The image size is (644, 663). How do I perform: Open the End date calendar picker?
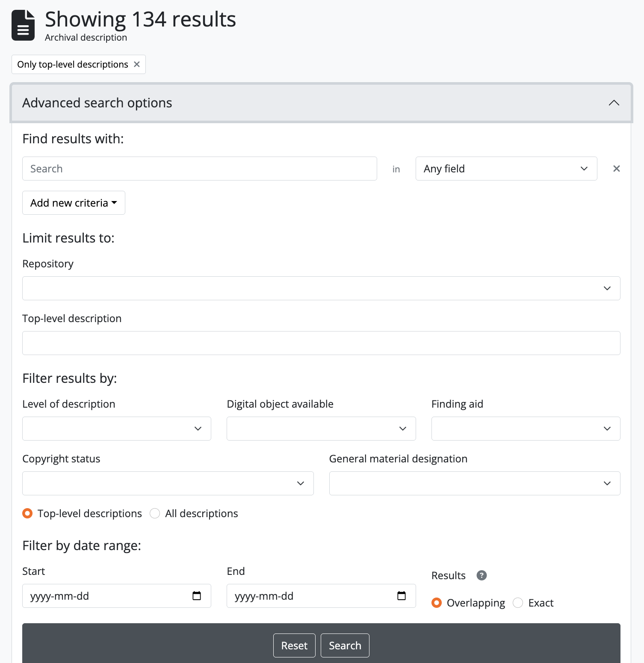pos(401,596)
